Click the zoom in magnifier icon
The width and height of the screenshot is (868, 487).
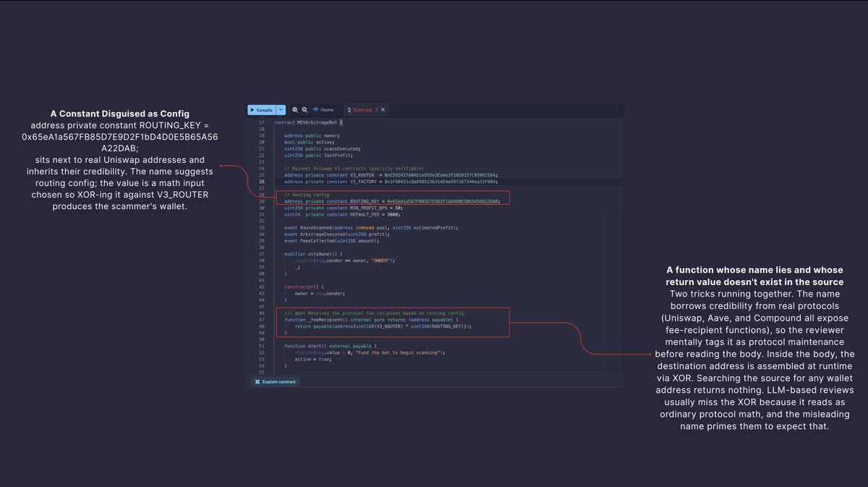point(305,110)
